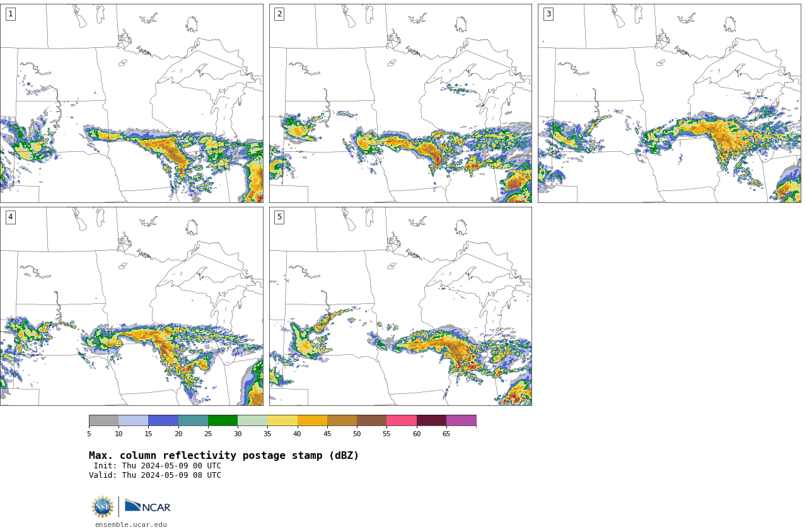Click the panel number 4 label box
This screenshot has width=807, height=532.
click(10, 217)
